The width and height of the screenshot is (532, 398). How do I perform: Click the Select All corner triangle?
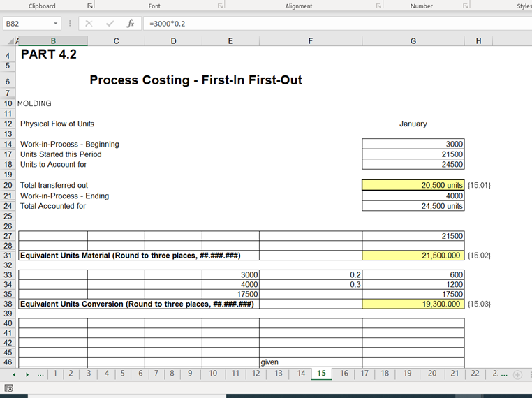pos(10,41)
